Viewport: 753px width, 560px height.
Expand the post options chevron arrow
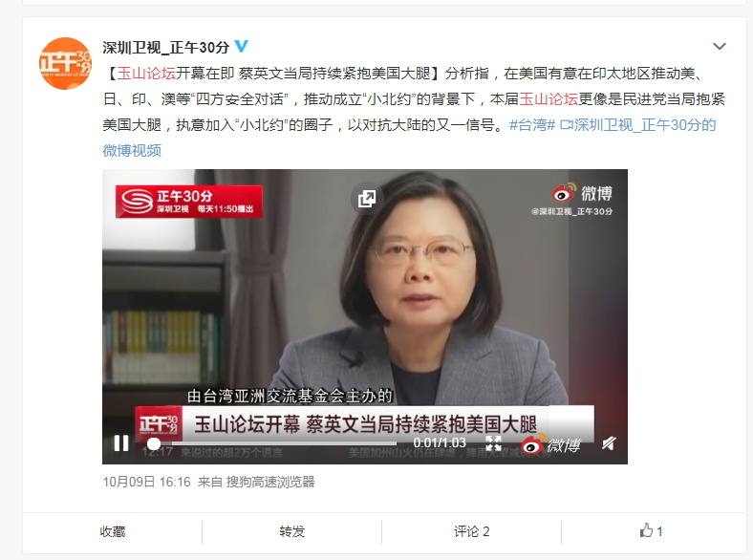(719, 47)
